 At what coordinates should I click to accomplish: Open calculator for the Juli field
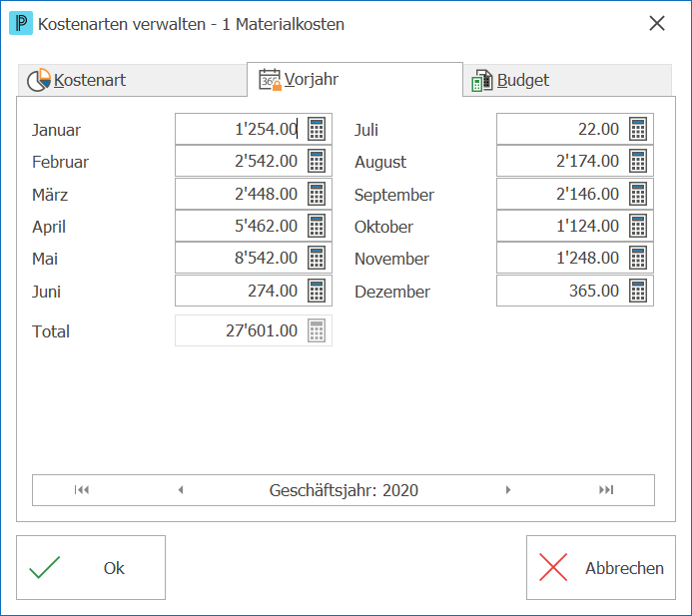tap(638, 129)
